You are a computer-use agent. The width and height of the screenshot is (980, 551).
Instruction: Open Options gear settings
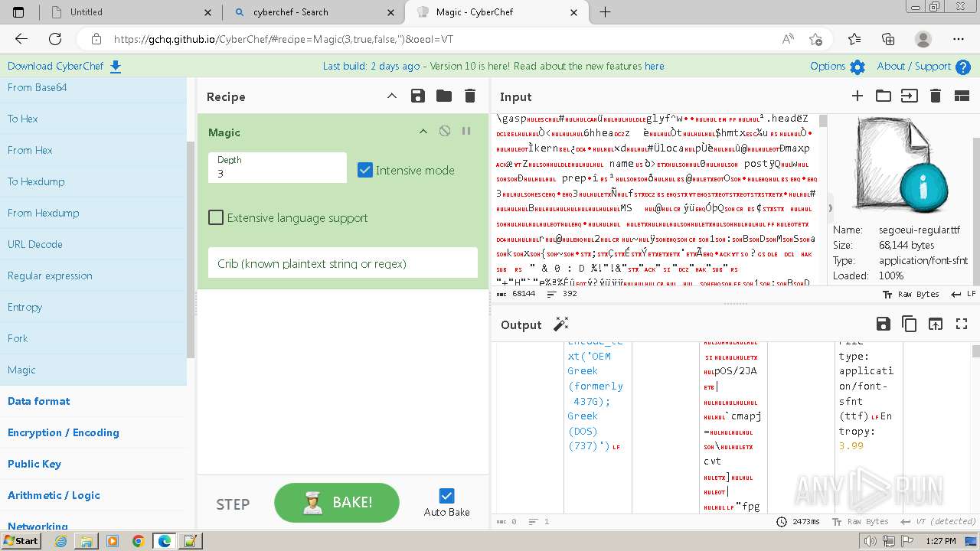click(838, 67)
